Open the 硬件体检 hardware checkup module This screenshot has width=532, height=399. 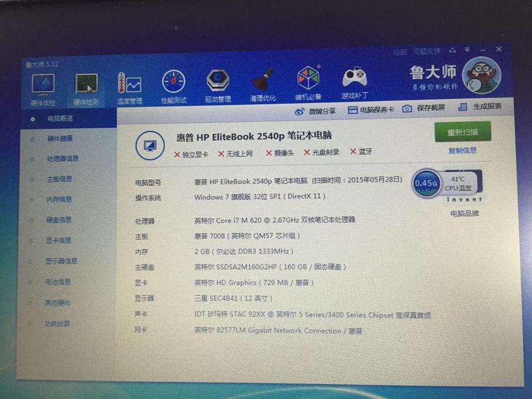pos(43,90)
